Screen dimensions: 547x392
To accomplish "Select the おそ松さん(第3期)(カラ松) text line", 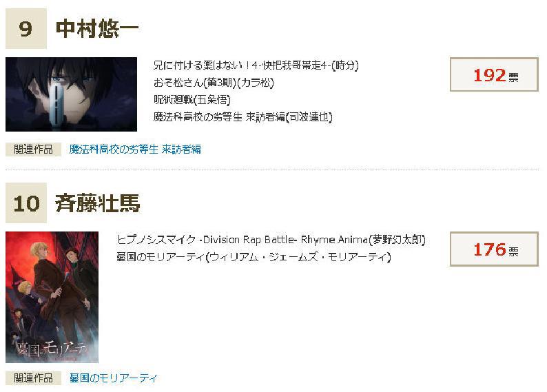I will pos(214,83).
